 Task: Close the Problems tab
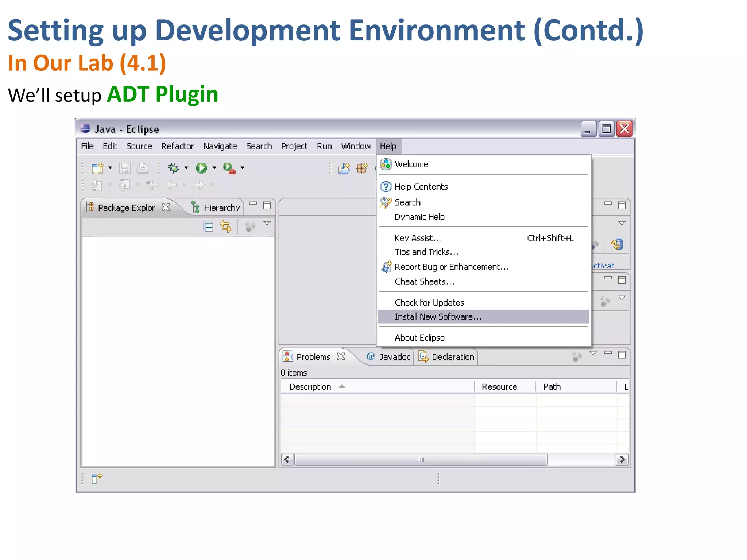click(x=341, y=356)
